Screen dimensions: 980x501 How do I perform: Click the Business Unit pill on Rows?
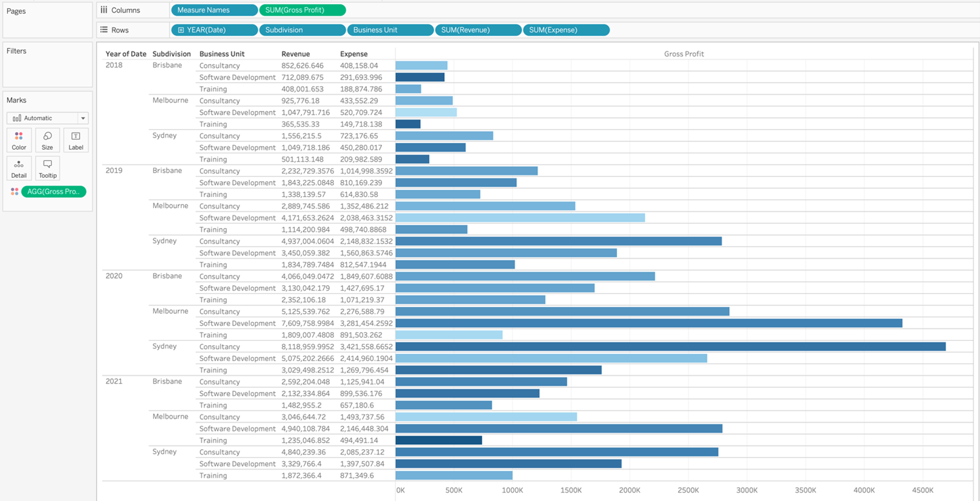pyautogui.click(x=390, y=30)
